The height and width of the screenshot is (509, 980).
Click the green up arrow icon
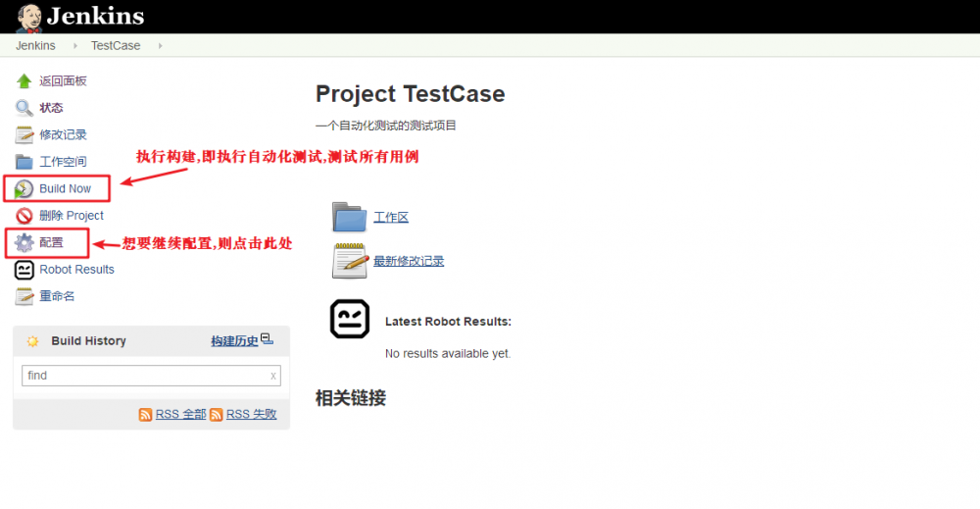click(24, 81)
